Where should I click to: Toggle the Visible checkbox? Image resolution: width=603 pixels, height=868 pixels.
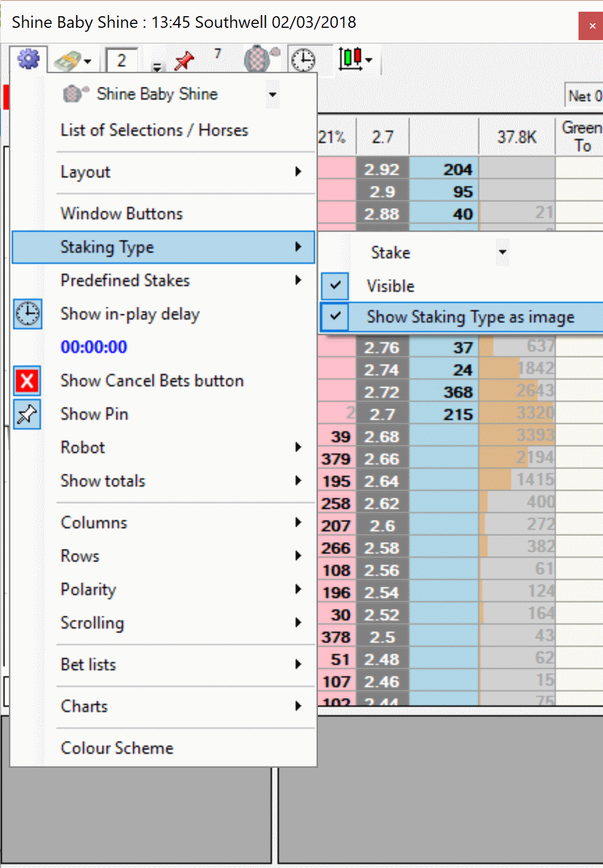pyautogui.click(x=335, y=286)
